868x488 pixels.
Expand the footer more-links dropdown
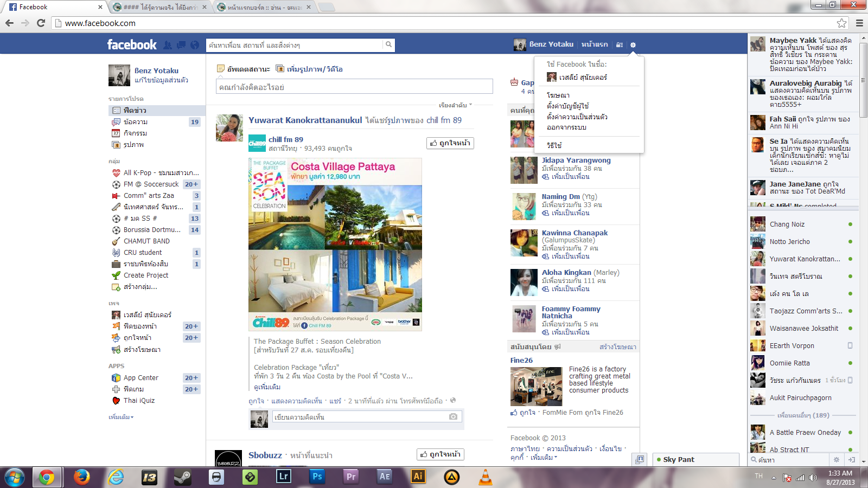pos(544,458)
